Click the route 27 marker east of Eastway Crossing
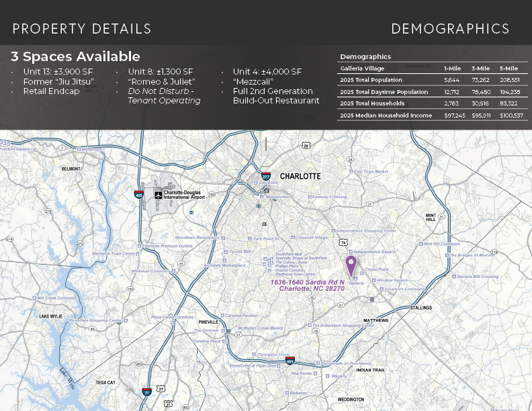The height and width of the screenshot is (411, 532). tap(370, 204)
